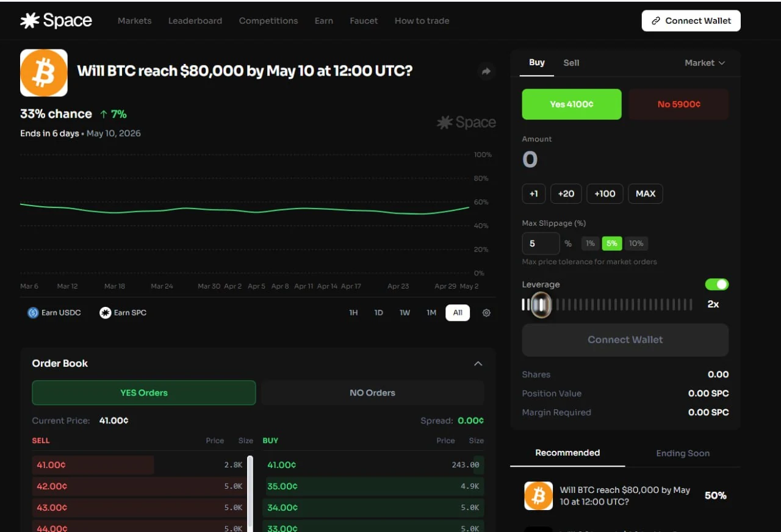
Task: Click the Margin Required 0.00 SPC value
Action: [x=708, y=412]
